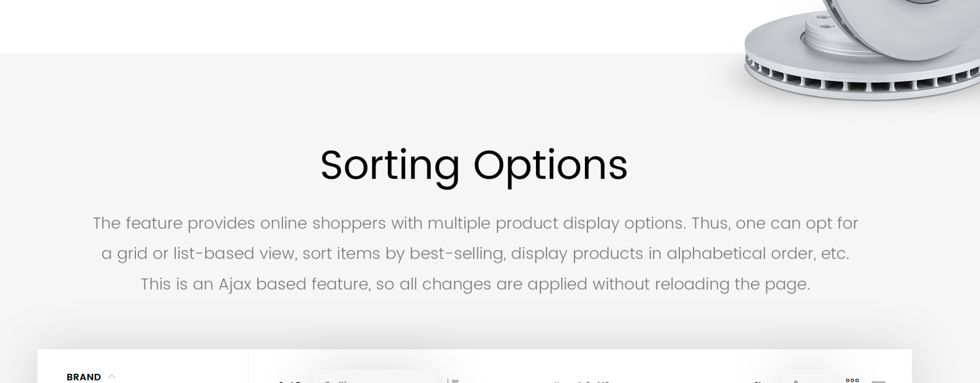Switch to grid view dots icon
980x383 pixels.
852,381
